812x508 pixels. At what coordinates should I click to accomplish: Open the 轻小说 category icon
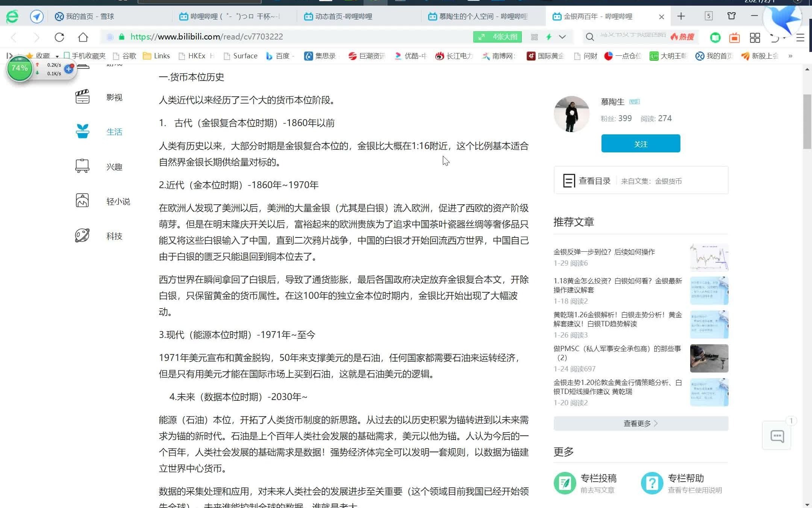pyautogui.click(x=82, y=201)
